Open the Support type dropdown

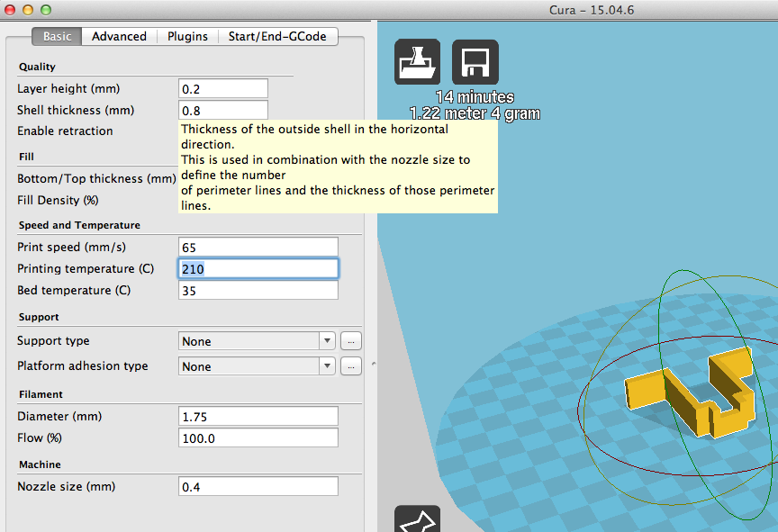tap(257, 341)
